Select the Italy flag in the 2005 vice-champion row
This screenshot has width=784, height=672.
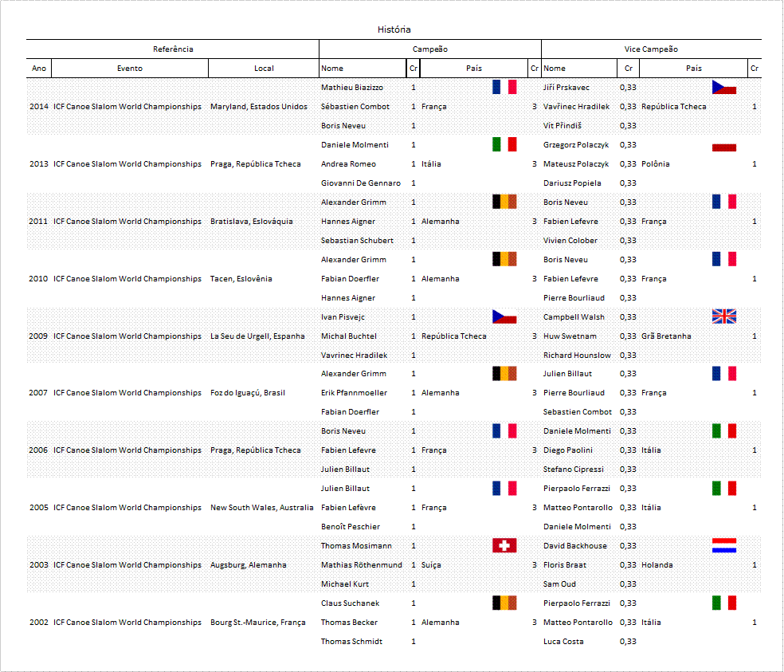point(724,489)
